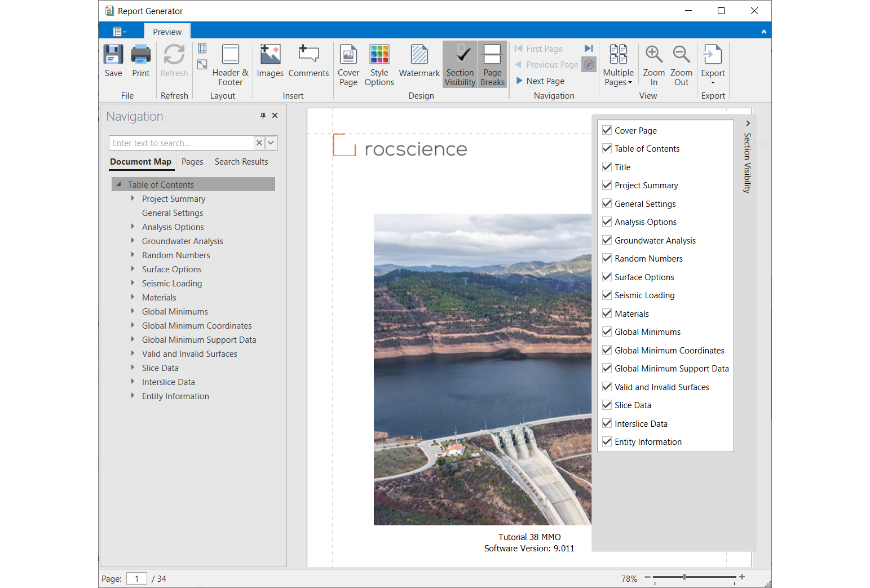Expand Interslice Data tree node
This screenshot has width=870, height=588.
pyautogui.click(x=133, y=382)
